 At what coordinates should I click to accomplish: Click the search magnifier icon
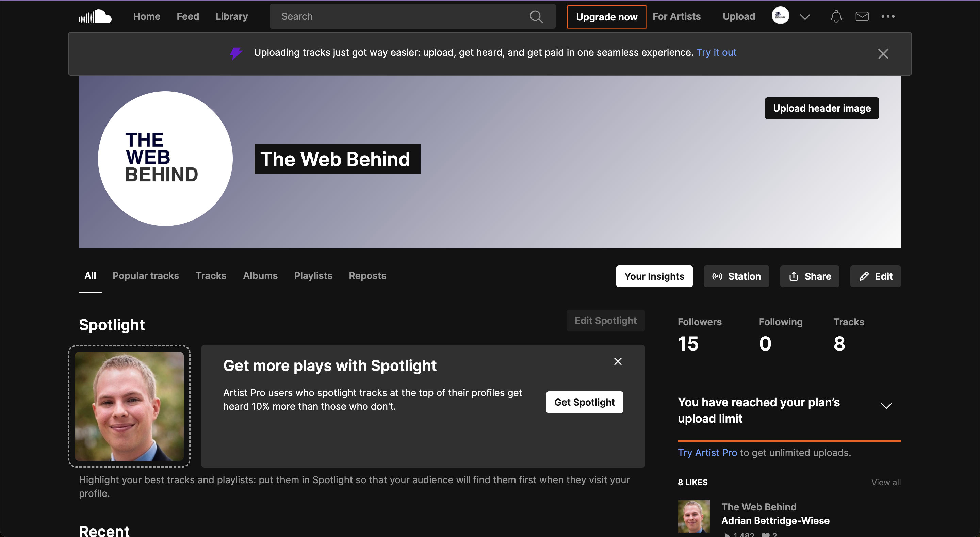(x=536, y=16)
